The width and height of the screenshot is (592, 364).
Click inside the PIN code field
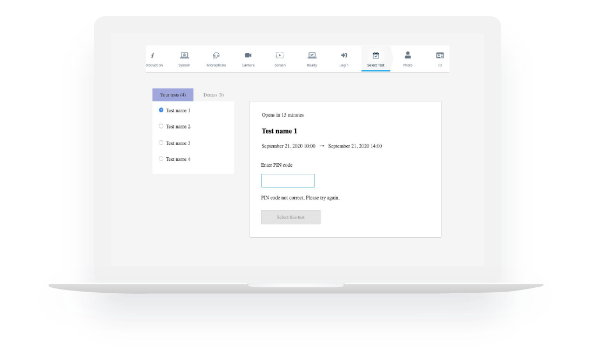tap(287, 180)
